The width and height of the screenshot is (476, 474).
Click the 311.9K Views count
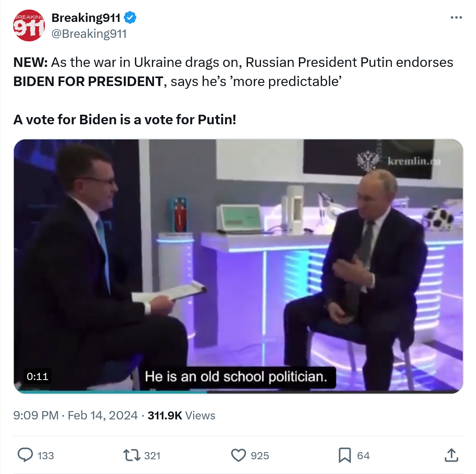tap(181, 415)
